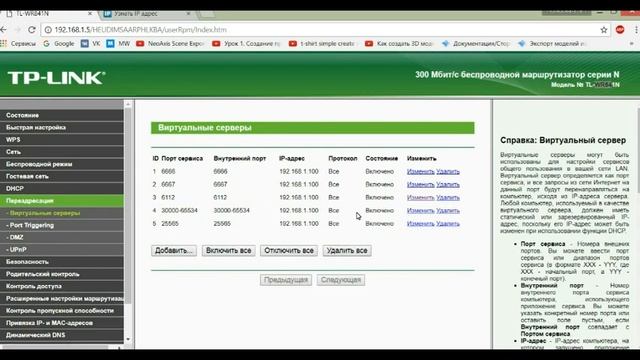Click the TP-LINK logo
640x360 pixels.
click(x=56, y=78)
